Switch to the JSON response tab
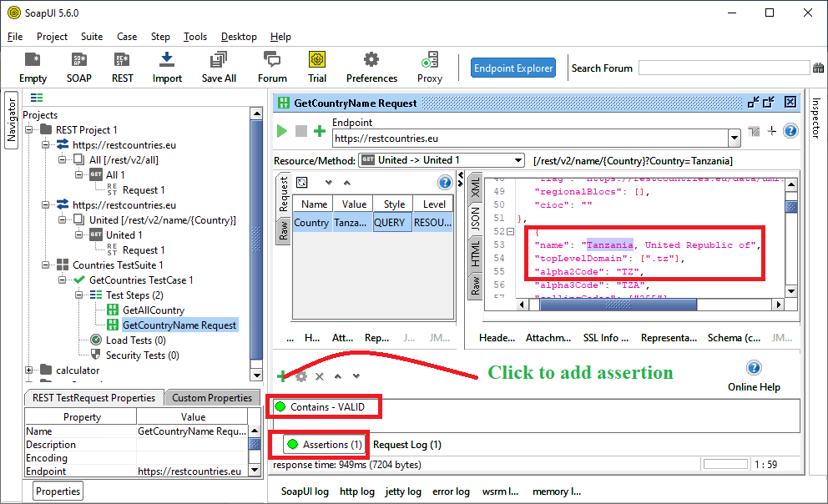This screenshot has width=828, height=504. pos(475,219)
